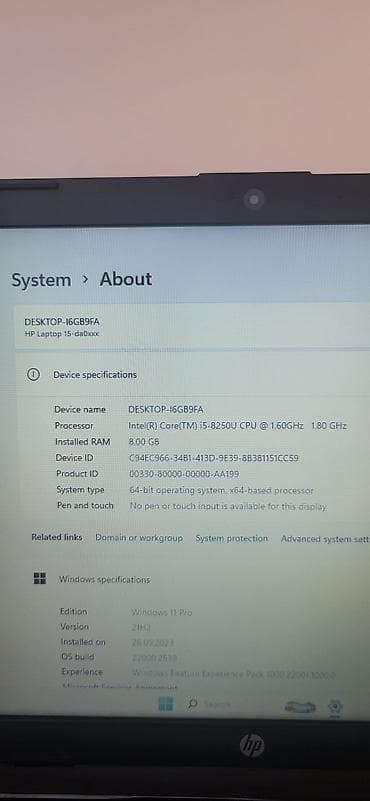Image resolution: width=370 pixels, height=801 pixels.
Task: Select the No pen or touch input text
Action: pyautogui.click(x=228, y=506)
